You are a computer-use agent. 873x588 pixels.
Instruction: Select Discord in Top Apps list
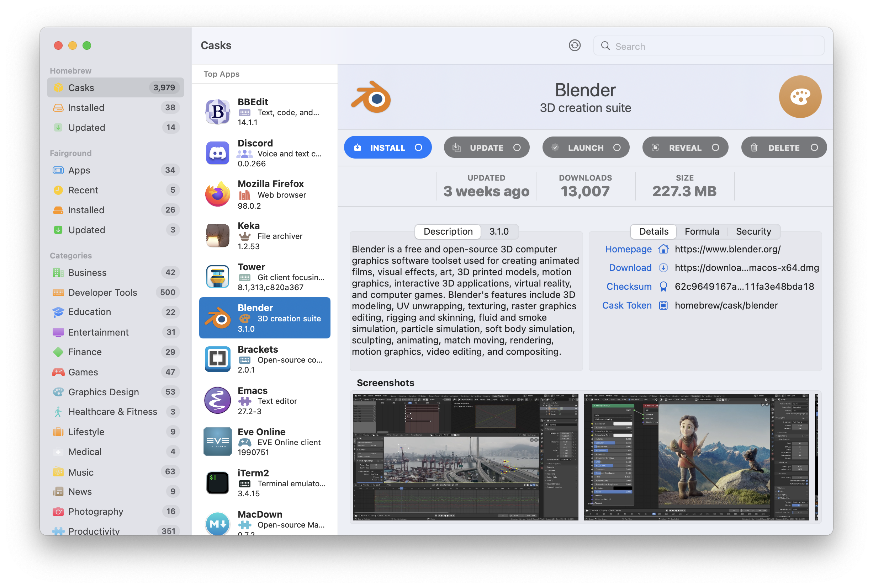[x=264, y=153]
